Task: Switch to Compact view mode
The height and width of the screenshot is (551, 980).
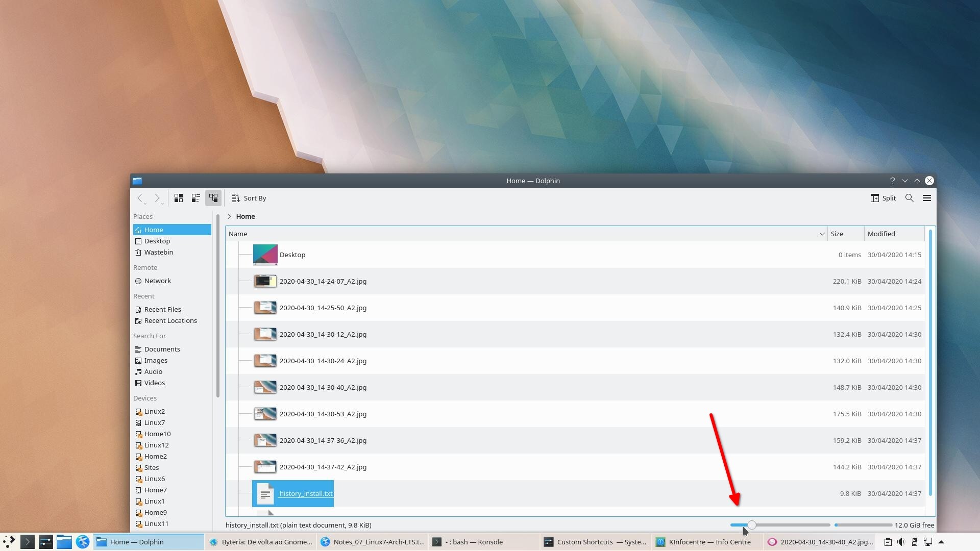Action: pyautogui.click(x=195, y=198)
